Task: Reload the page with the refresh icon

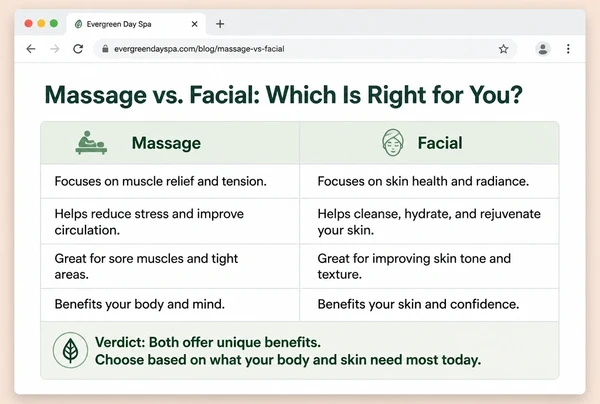Action: pos(78,49)
